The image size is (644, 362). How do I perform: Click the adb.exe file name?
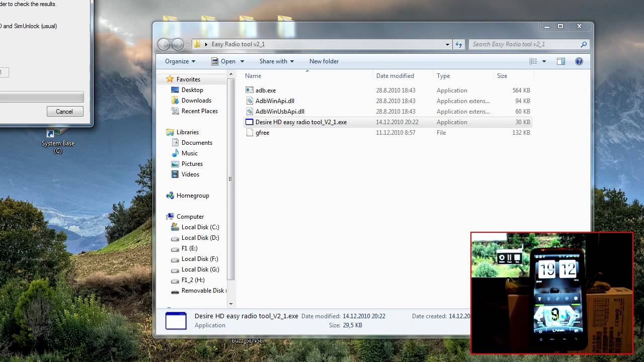(266, 90)
